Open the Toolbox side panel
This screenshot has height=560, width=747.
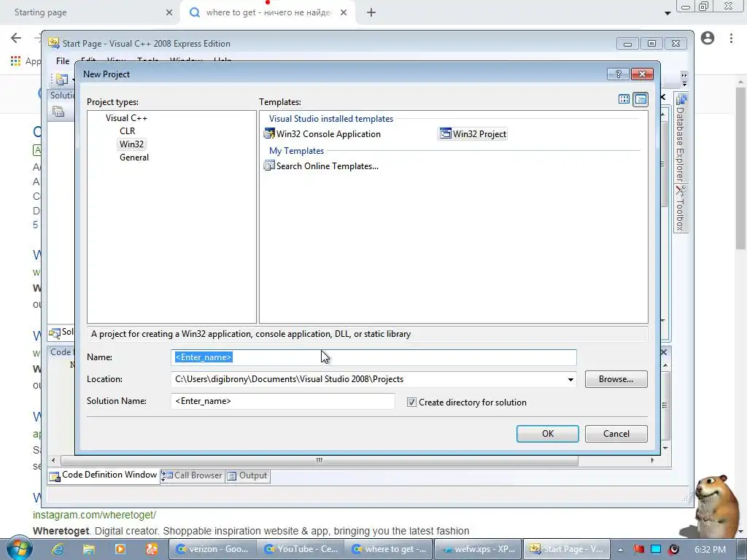681,209
